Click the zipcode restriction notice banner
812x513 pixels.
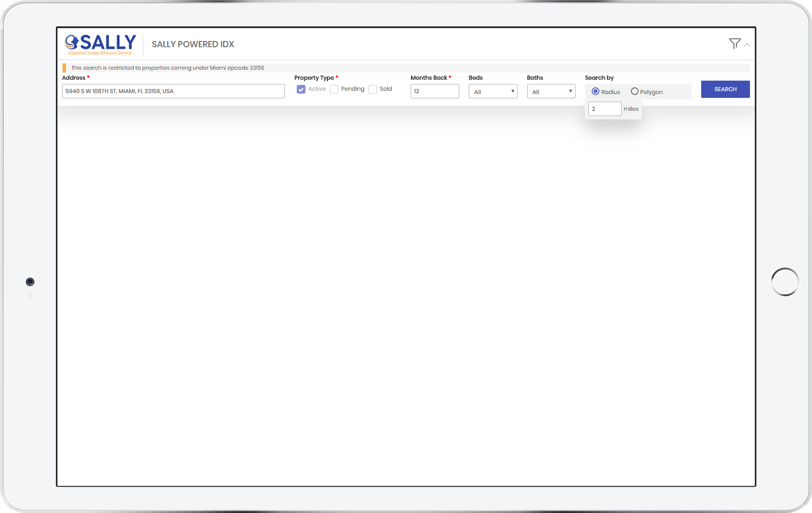pyautogui.click(x=168, y=68)
